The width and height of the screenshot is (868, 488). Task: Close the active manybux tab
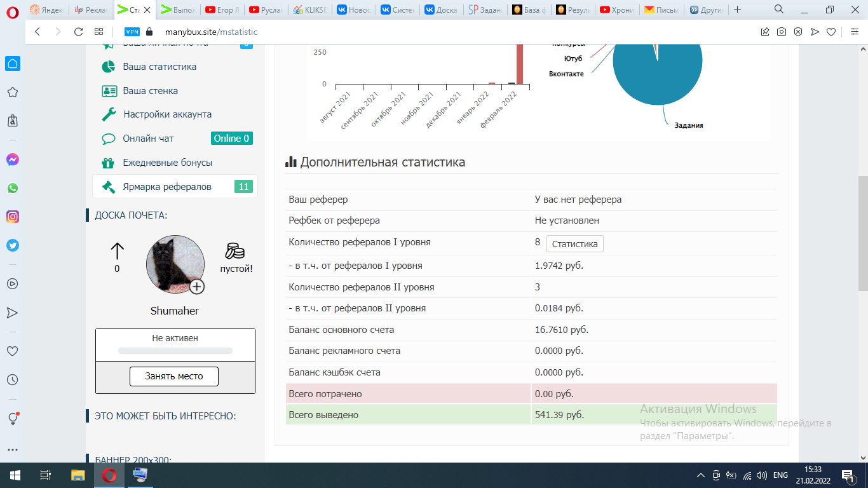coord(147,10)
